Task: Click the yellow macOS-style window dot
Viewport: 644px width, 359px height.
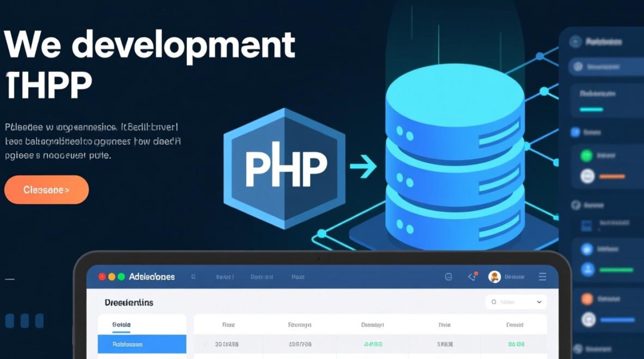Action: tap(112, 277)
